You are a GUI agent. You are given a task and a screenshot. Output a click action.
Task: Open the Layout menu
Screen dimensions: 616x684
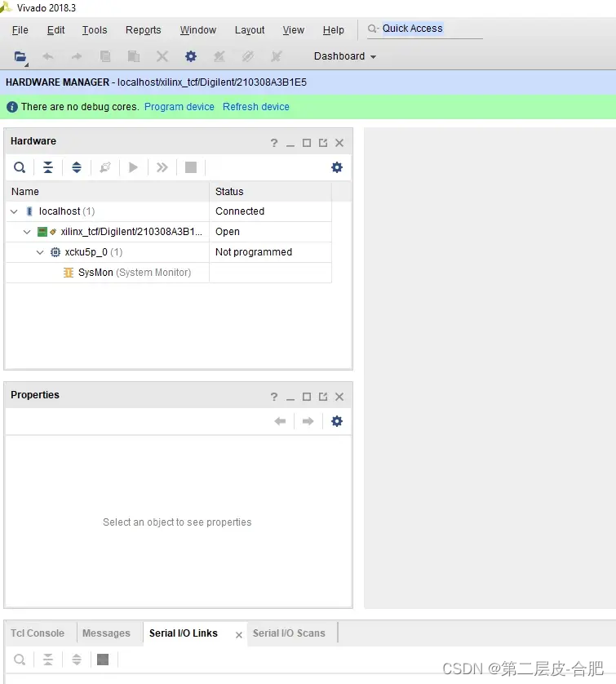[250, 30]
